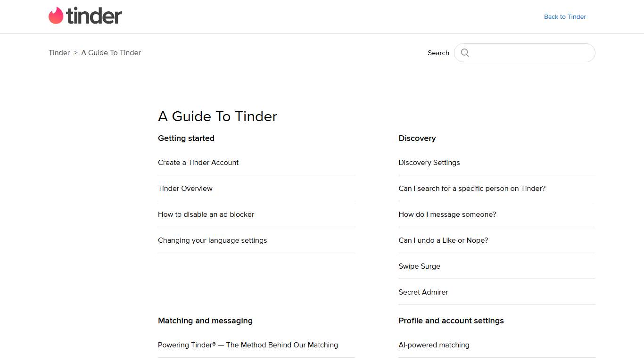Open the Secret Admirer article
644x362 pixels.
coord(423,292)
